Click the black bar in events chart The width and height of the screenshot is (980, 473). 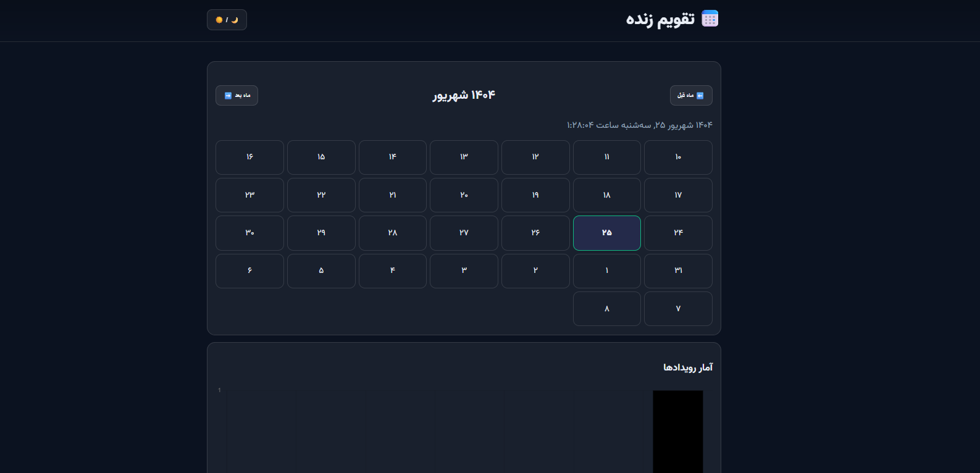pyautogui.click(x=678, y=432)
